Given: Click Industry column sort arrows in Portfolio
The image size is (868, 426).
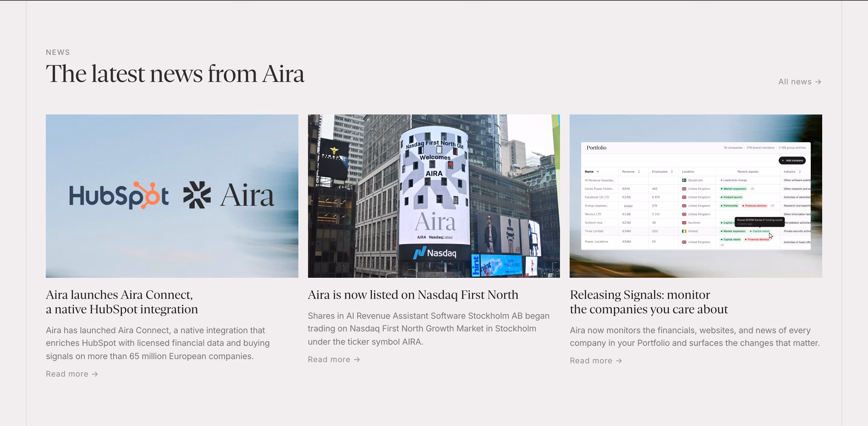Looking at the screenshot, I should click(x=800, y=172).
